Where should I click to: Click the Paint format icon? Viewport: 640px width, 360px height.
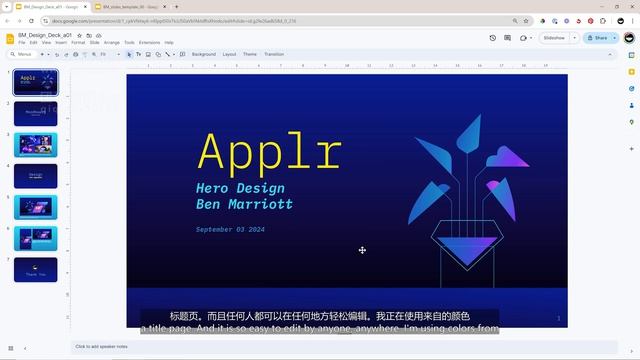click(85, 54)
